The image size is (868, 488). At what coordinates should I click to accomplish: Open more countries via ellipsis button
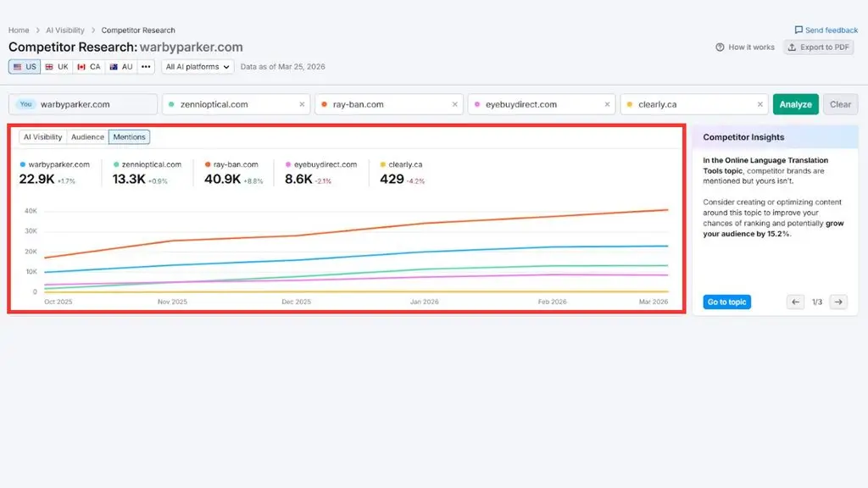click(146, 66)
